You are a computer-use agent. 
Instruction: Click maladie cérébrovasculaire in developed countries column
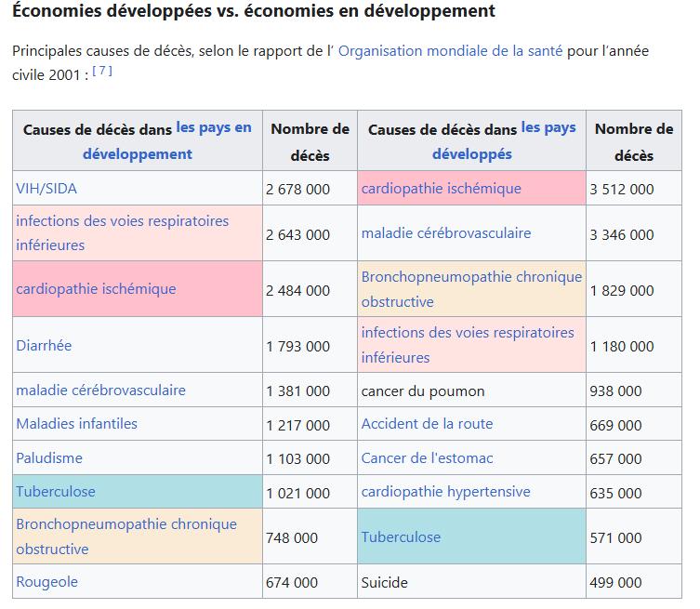(x=446, y=232)
